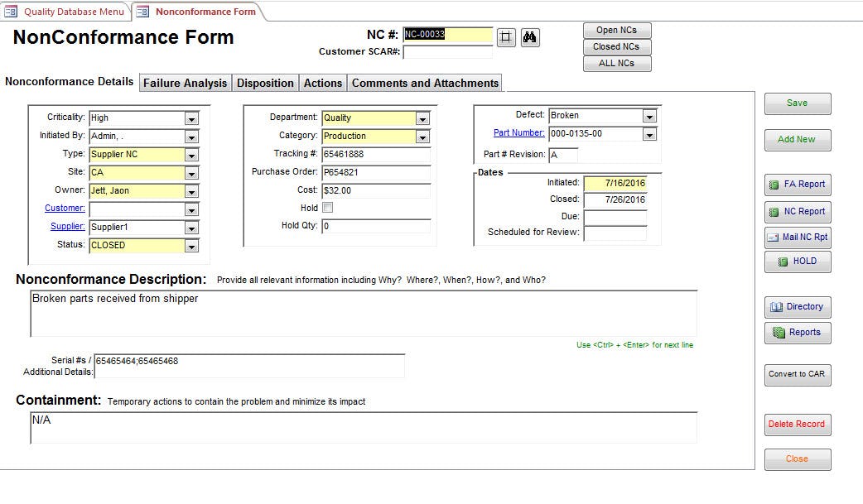Click the envelope icon on Mail NC Rpt
863x504 pixels.
point(774,238)
